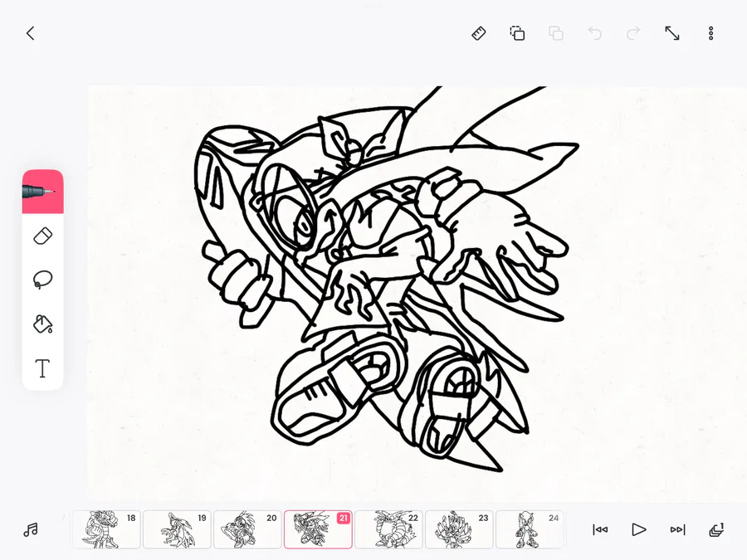Image resolution: width=747 pixels, height=560 pixels.
Task: Open the three-dots more options menu
Action: coord(710,33)
